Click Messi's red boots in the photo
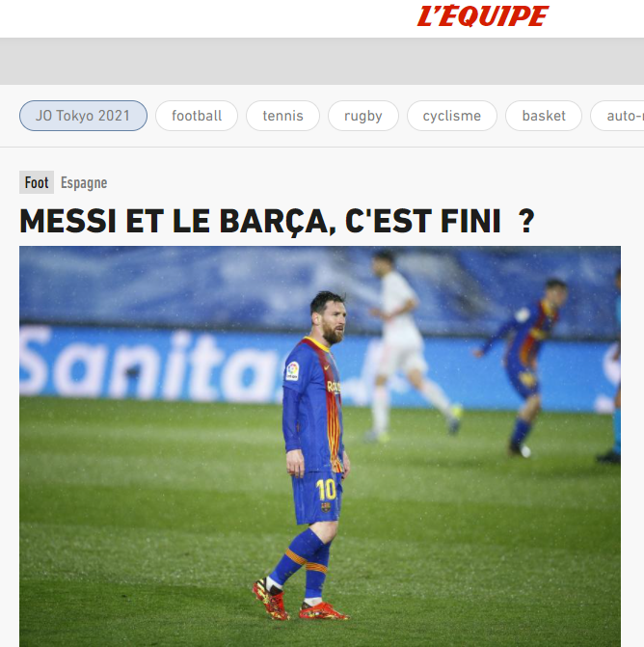Image resolution: width=644 pixels, height=647 pixels. click(301, 601)
